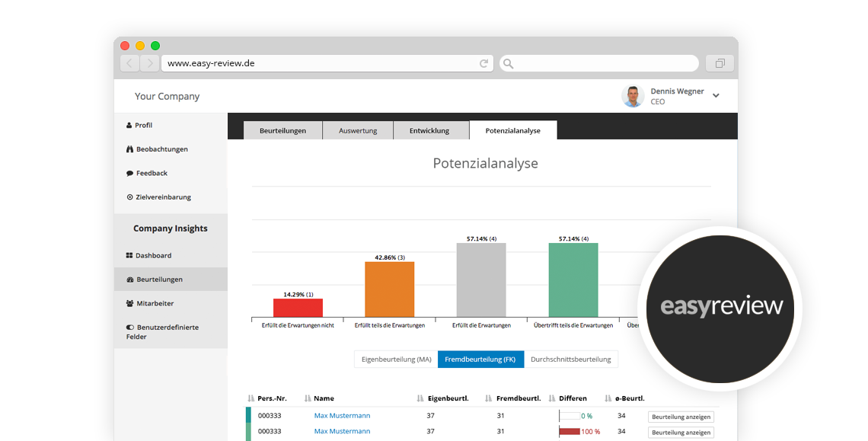The width and height of the screenshot is (868, 441).
Task: Click the Company Insights section header
Action: 171,228
